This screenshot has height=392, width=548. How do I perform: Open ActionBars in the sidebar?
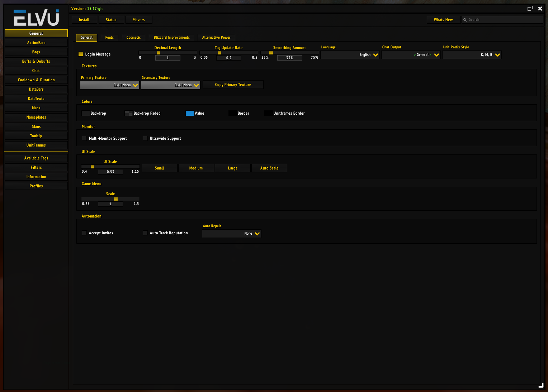pyautogui.click(x=36, y=43)
